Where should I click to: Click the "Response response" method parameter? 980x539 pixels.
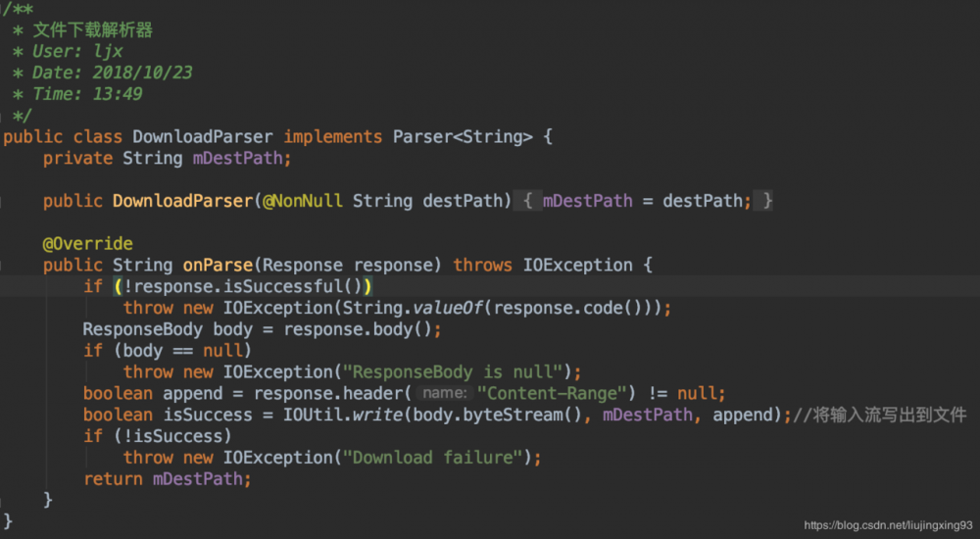click(348, 266)
